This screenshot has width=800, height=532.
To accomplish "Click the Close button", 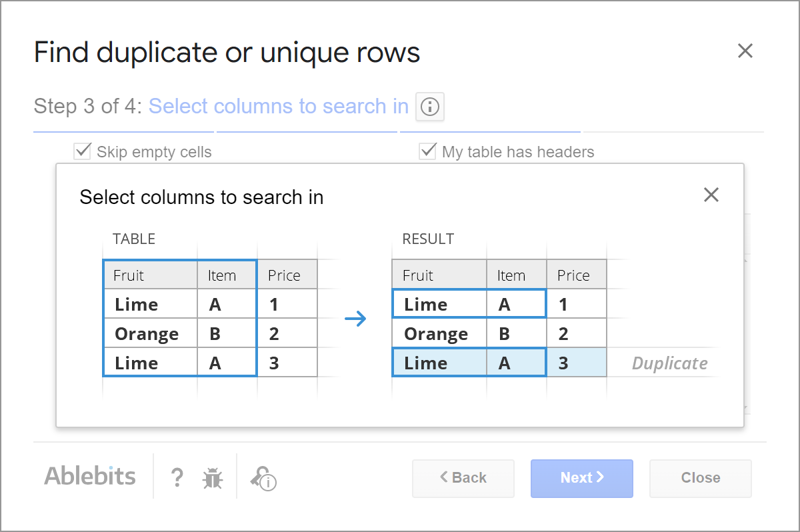I will (x=700, y=478).
